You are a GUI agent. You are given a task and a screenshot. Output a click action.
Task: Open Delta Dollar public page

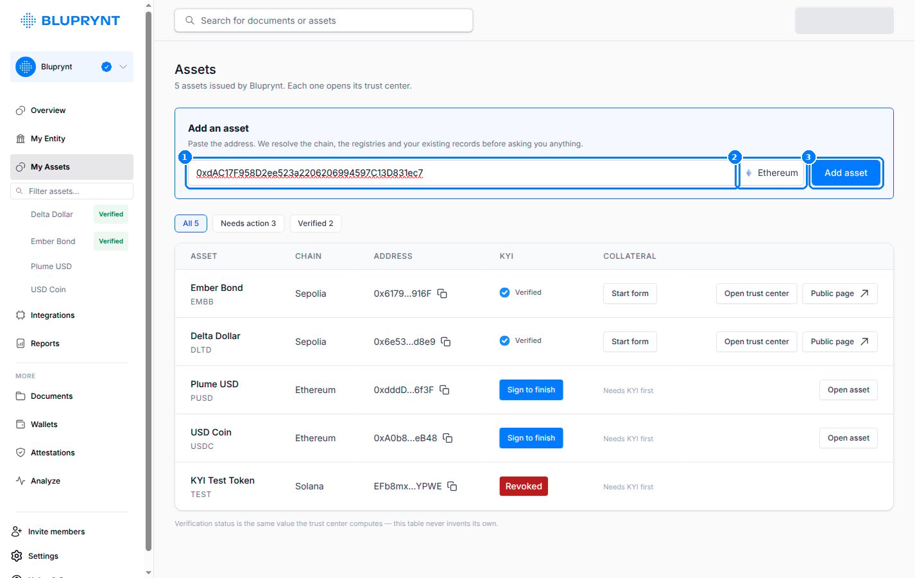coord(840,342)
